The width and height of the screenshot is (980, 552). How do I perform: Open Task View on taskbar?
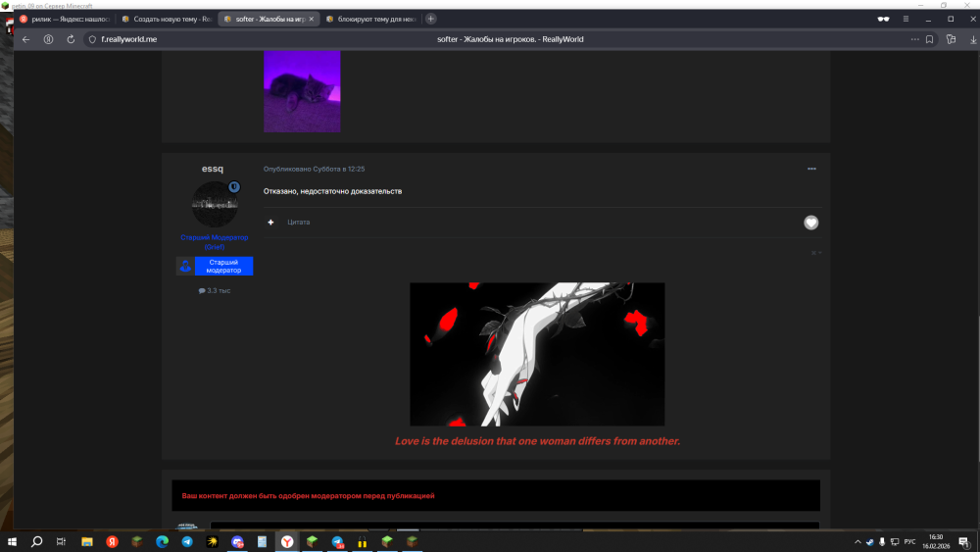pyautogui.click(x=61, y=541)
